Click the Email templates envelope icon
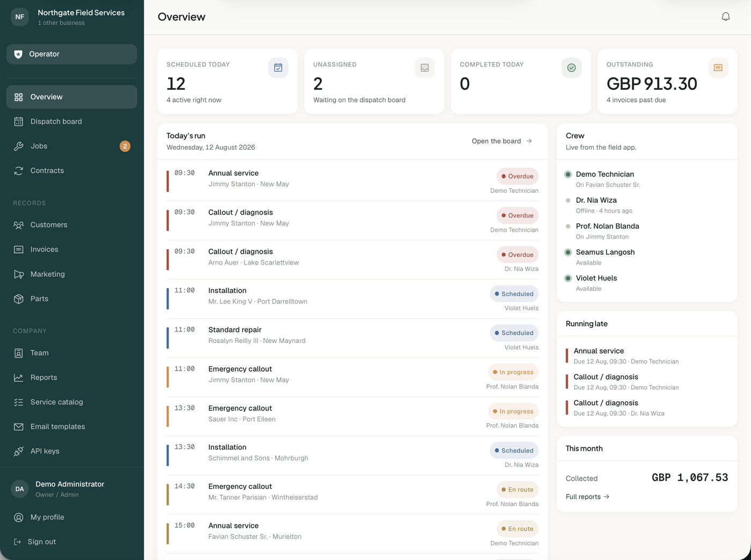 (19, 427)
